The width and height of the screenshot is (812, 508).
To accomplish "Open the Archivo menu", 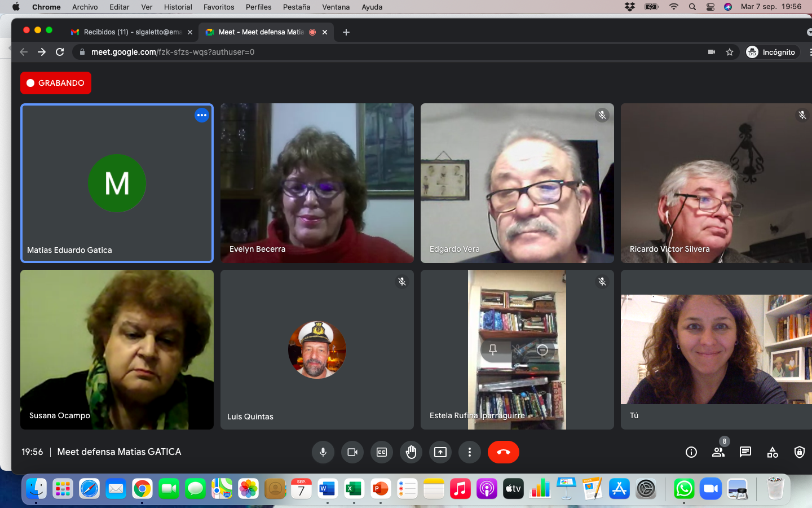I will pyautogui.click(x=85, y=7).
